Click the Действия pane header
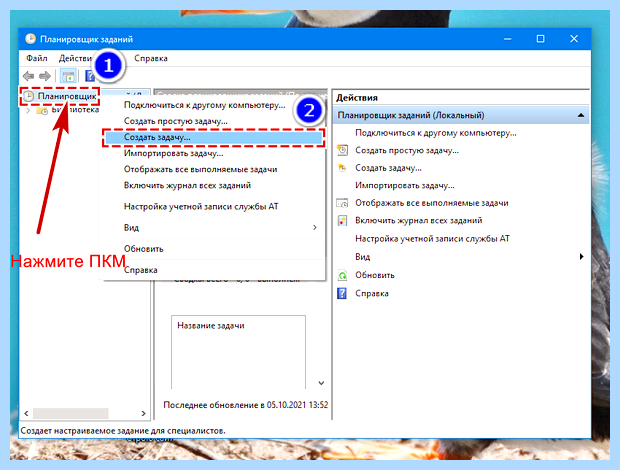Viewport: 620px width, 470px height. [x=357, y=98]
